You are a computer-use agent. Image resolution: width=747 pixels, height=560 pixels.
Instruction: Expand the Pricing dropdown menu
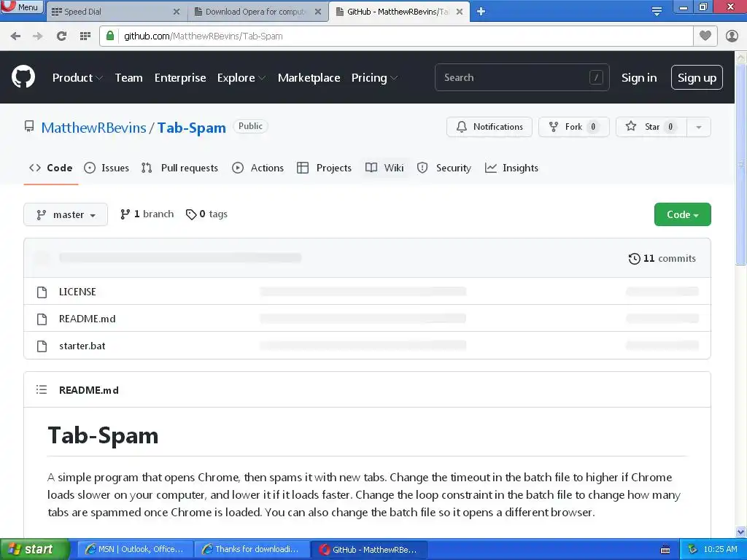coord(374,77)
